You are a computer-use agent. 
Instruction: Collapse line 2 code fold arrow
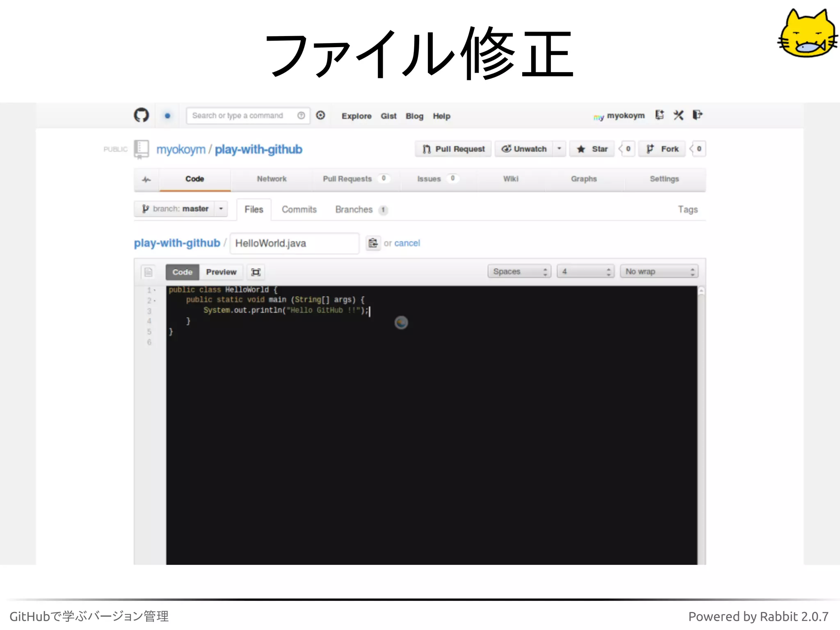pyautogui.click(x=155, y=301)
